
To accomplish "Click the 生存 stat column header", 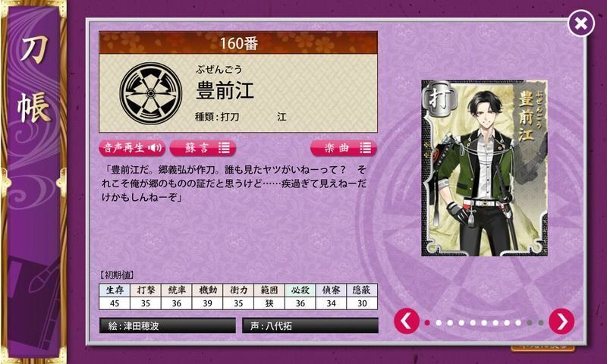I will click(115, 290).
